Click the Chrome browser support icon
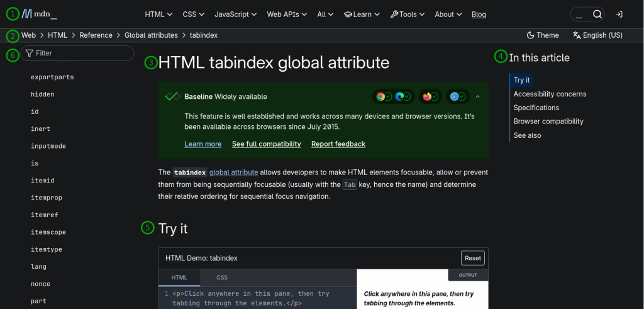Viewport: 644px width, 309px height. coord(380,96)
